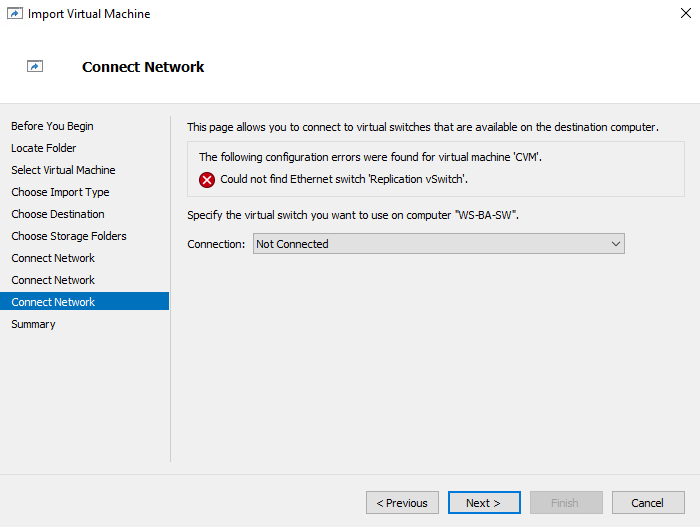700x527 pixels.
Task: Go to Select Virtual Machine step
Action: [63, 170]
